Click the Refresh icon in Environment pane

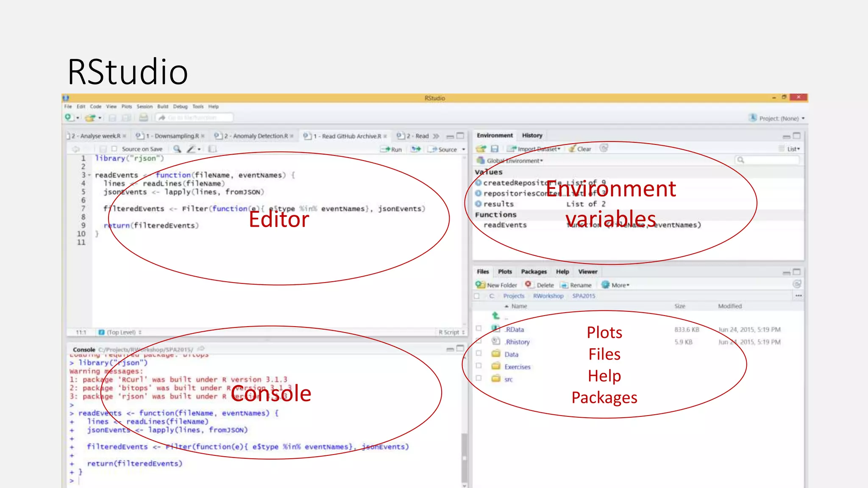tap(604, 148)
